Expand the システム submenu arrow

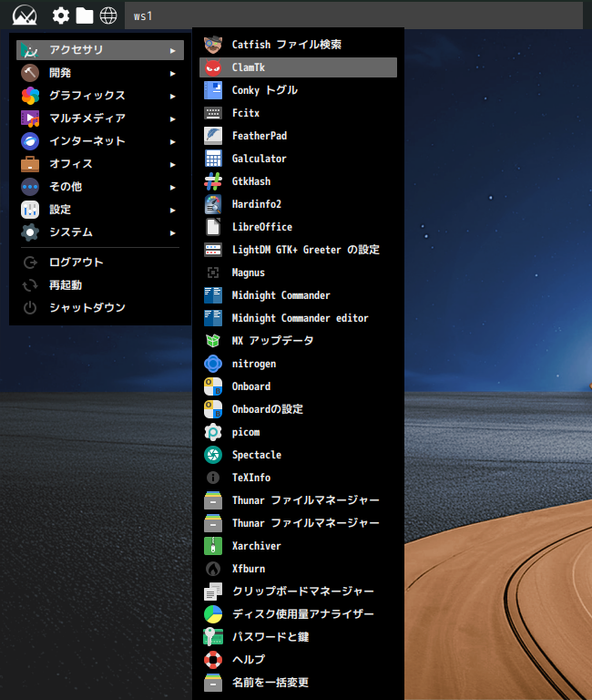coord(173,233)
